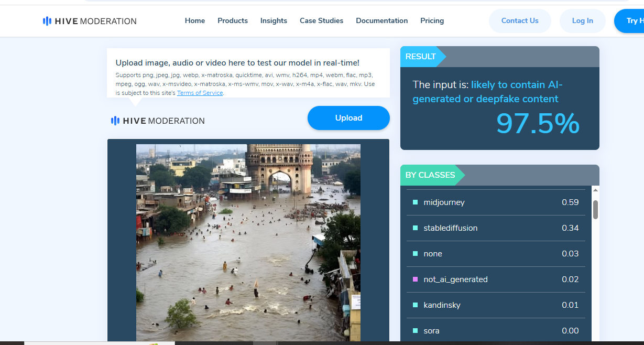Screen dimensions: 644x345
Task: Click the 'Upload image, audio or video' heading
Action: coord(237,63)
